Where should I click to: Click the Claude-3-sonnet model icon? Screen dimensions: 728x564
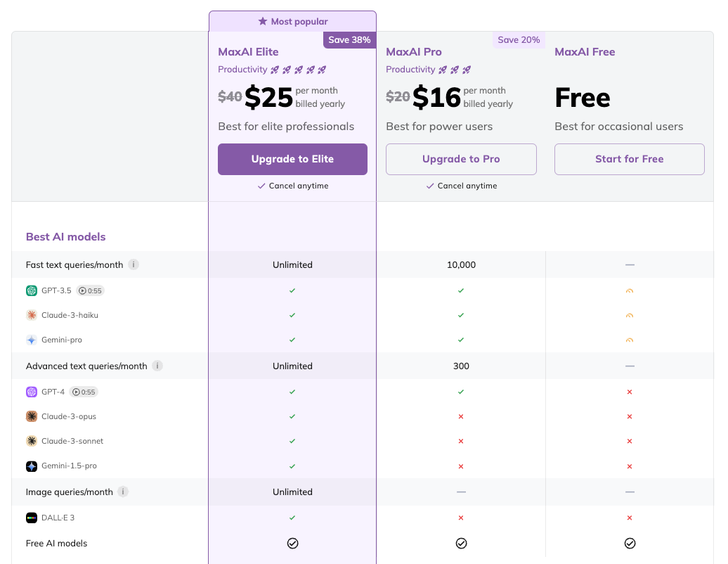[x=32, y=441]
